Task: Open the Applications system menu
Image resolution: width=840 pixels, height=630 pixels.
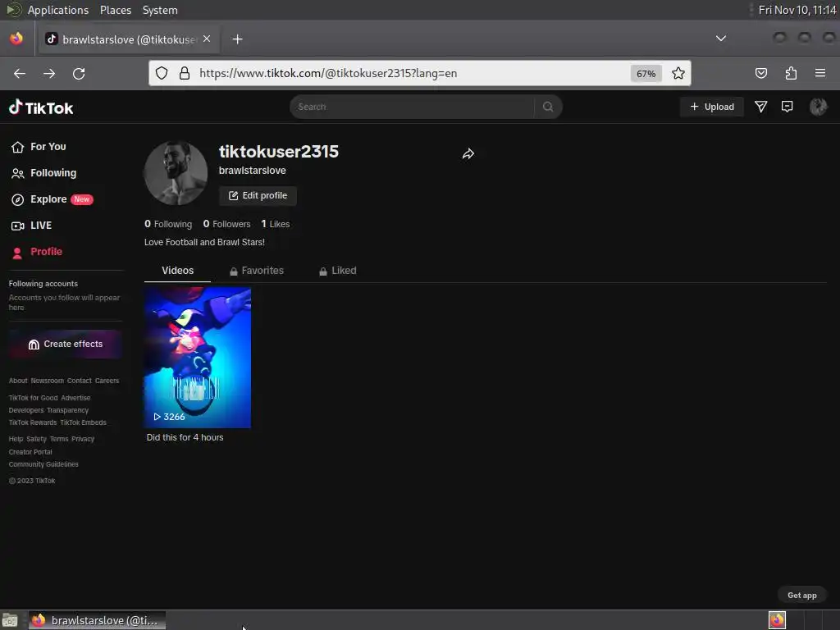Action: coord(58,10)
